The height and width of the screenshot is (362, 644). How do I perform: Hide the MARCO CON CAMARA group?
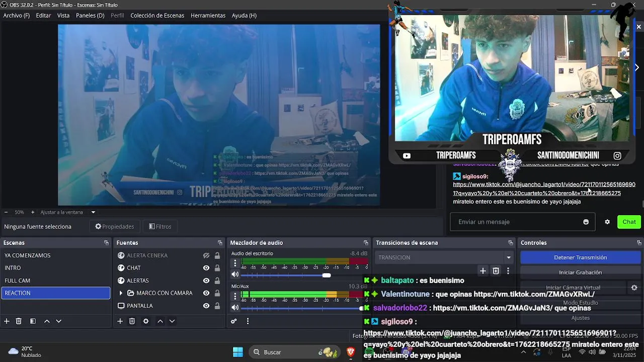click(206, 293)
